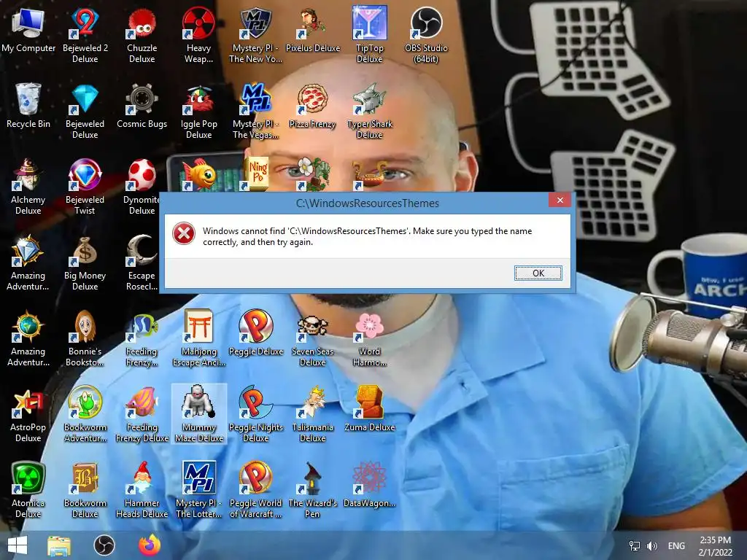747x560 pixels.
Task: Select the Amazing Adventures compass globe shortcut
Action: coord(28,338)
